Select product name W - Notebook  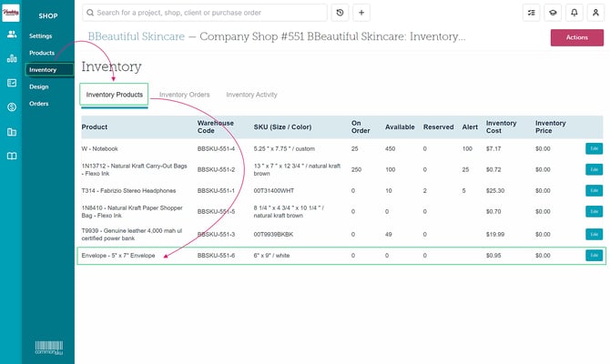[99, 148]
